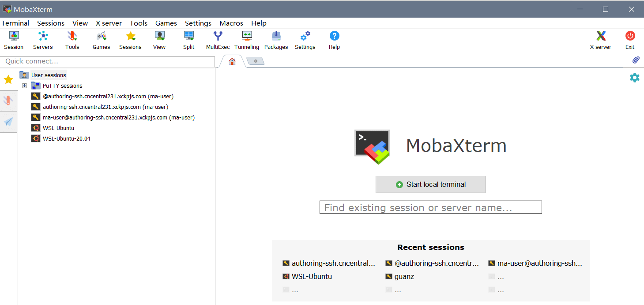644x305 pixels.
Task: Open the X server menu
Action: [109, 23]
